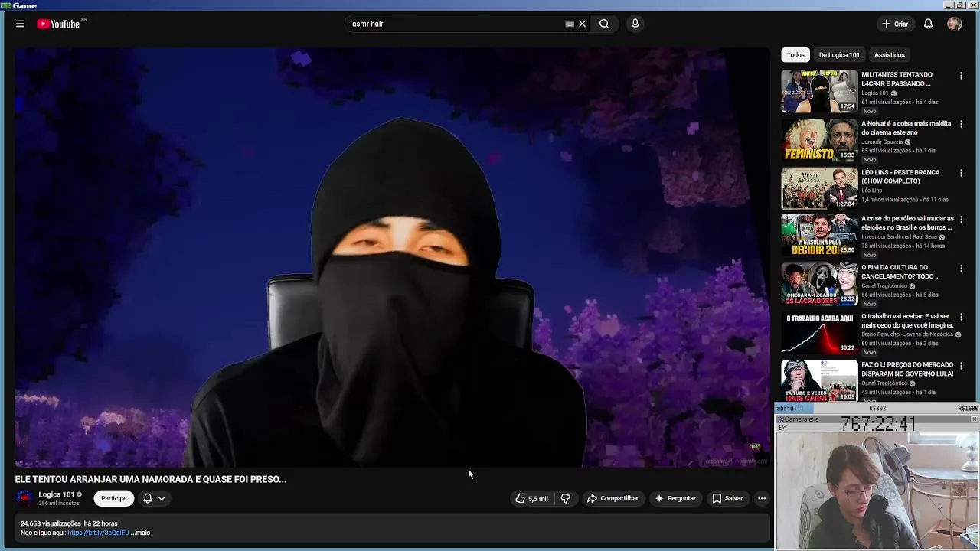Open the Logica 101 channel avatar below the video
This screenshot has width=980, height=551.
24,498
